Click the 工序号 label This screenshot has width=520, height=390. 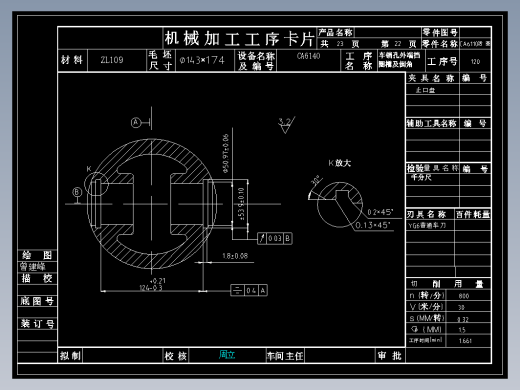442,61
